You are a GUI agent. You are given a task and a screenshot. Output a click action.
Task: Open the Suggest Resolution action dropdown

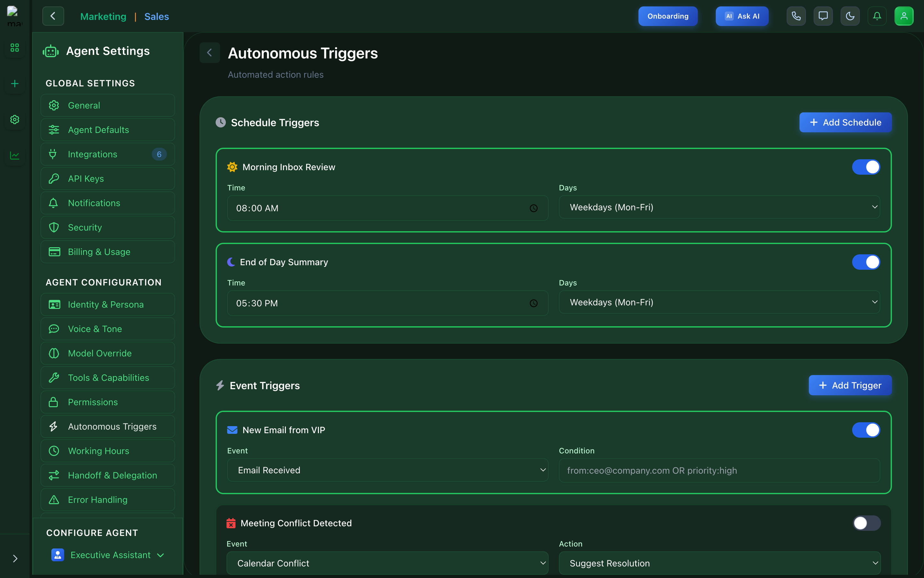coord(720,563)
